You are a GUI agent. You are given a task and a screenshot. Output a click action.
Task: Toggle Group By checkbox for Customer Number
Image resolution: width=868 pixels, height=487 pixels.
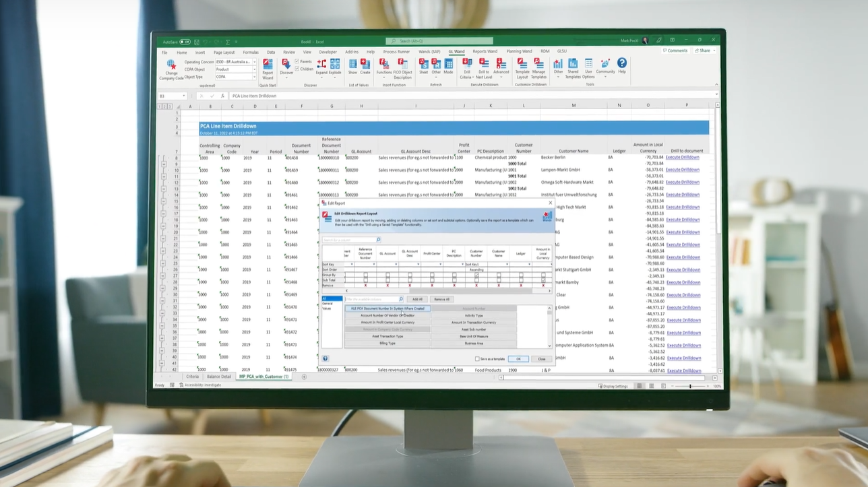[476, 275]
